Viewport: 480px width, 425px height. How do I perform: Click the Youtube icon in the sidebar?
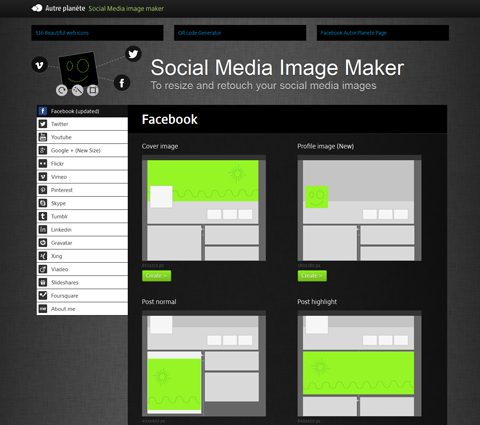[43, 137]
